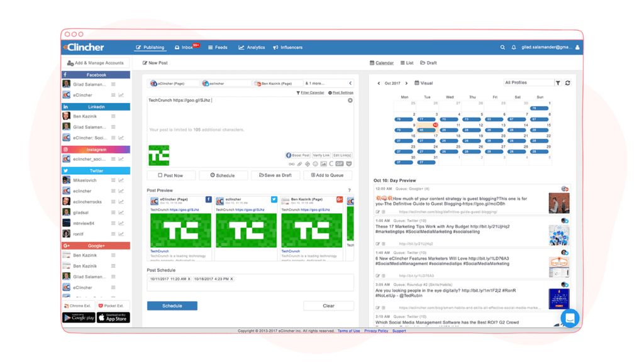
Task: Switch to the Feeds tab
Action: pos(217,47)
